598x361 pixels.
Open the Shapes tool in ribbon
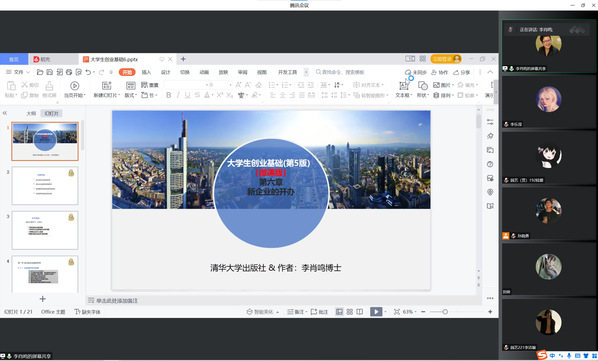[423, 85]
